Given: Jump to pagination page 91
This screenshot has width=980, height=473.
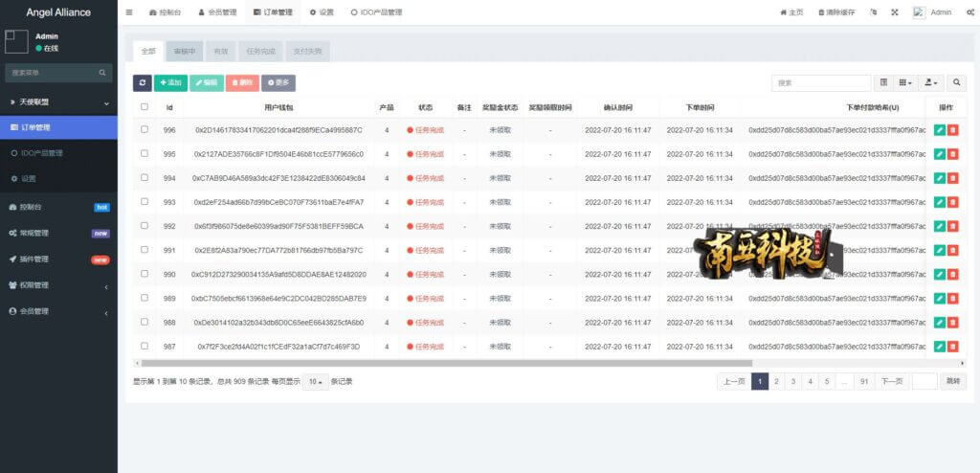Looking at the screenshot, I should click(864, 381).
